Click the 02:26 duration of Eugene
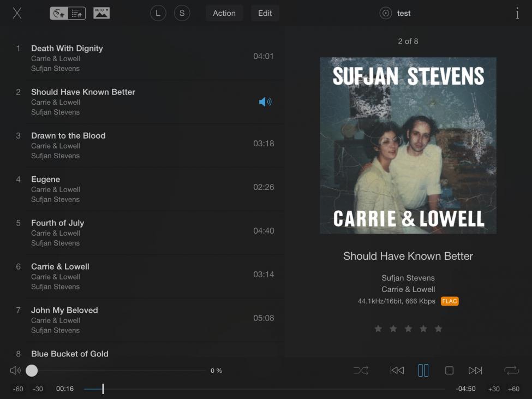 264,187
